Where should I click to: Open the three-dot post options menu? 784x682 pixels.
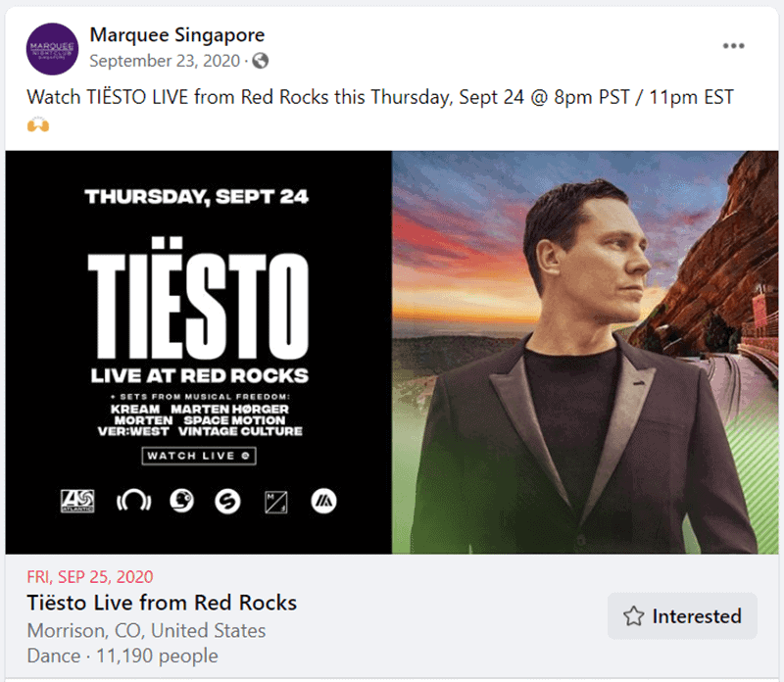(x=733, y=46)
